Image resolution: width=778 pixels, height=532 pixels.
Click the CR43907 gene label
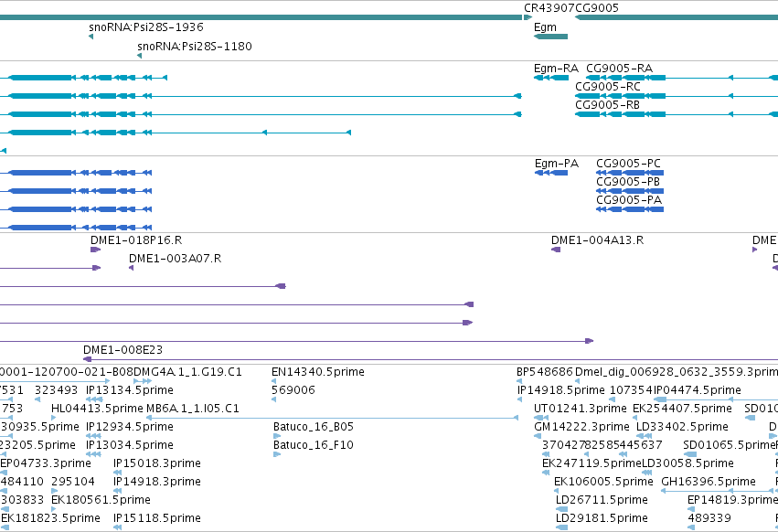click(549, 8)
